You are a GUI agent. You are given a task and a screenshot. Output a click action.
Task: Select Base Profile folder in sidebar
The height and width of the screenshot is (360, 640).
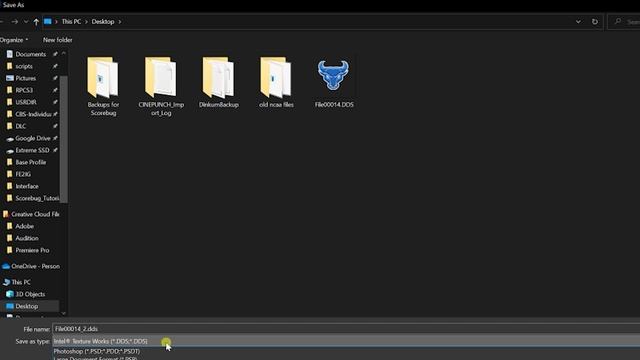[x=30, y=162]
